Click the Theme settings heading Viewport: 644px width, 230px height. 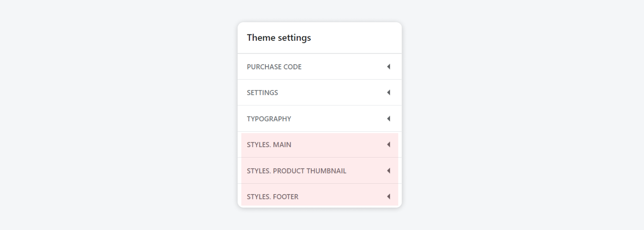pos(279,38)
